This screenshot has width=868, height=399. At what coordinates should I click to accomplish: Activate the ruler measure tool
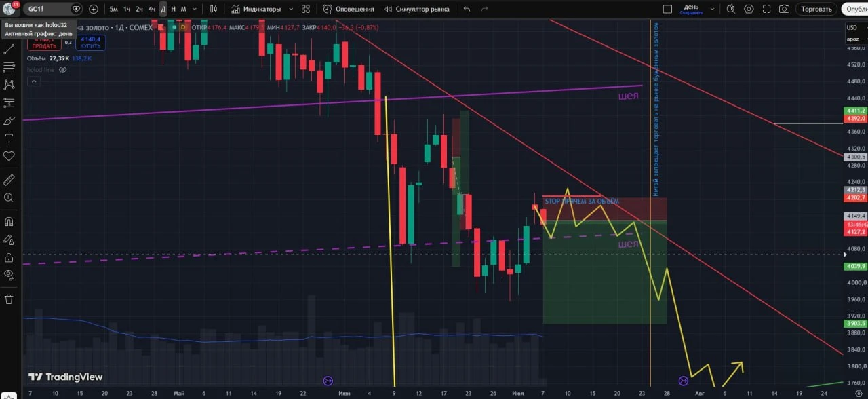point(9,180)
